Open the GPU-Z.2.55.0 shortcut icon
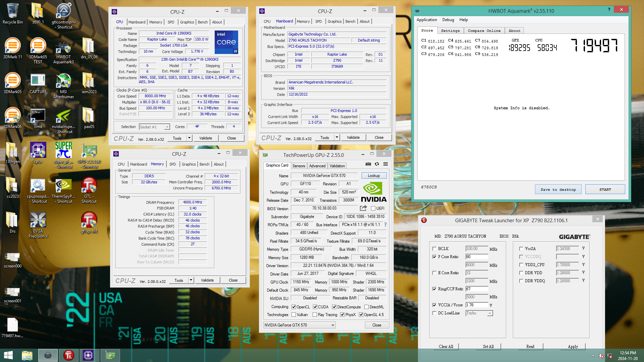This screenshot has width=644, height=362. (89, 156)
